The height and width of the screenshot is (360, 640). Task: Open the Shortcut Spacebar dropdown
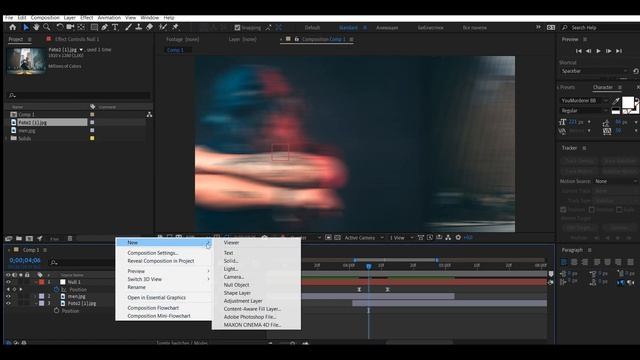(593, 71)
